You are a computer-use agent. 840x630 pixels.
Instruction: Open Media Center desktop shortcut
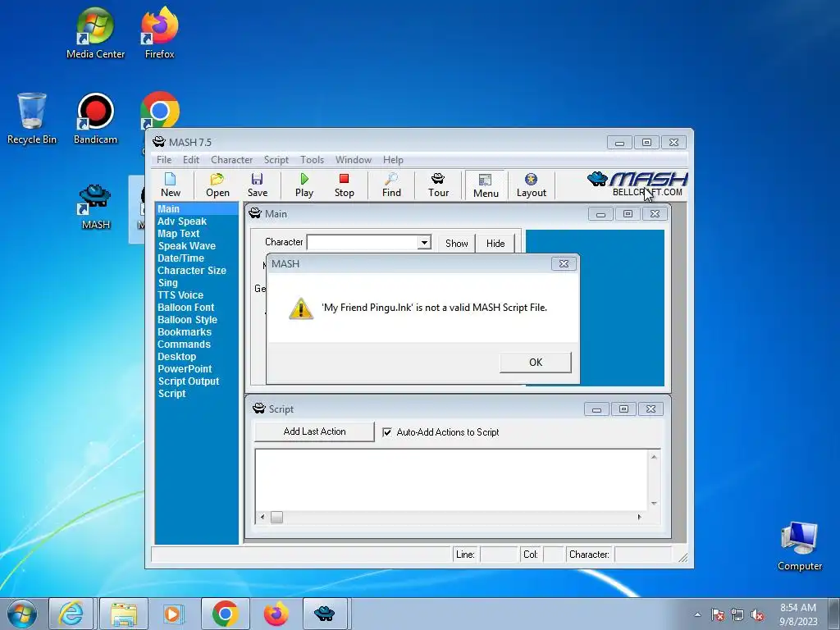(95, 33)
